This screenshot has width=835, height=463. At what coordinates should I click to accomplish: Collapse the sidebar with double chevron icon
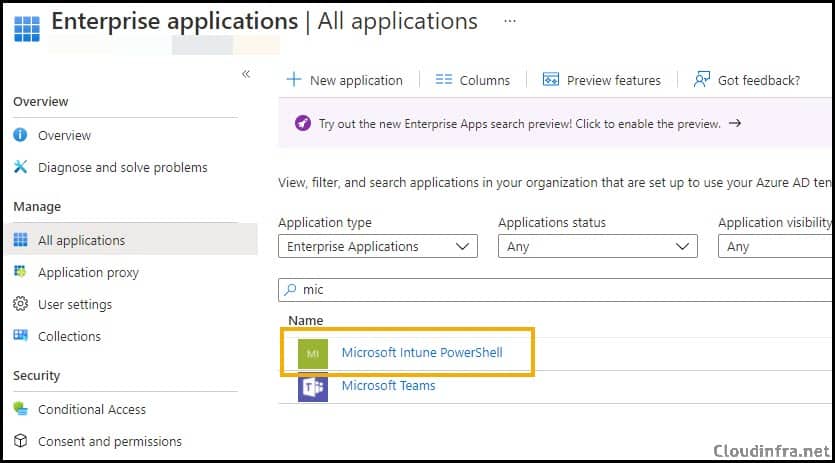pyautogui.click(x=245, y=74)
